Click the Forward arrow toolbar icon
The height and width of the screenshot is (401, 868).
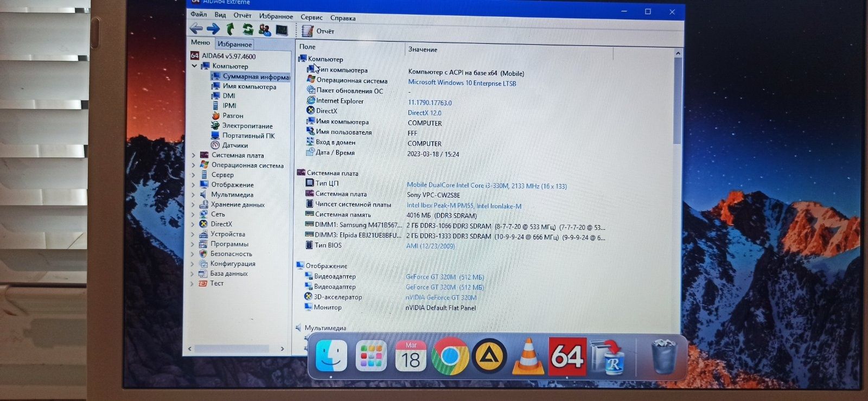click(213, 29)
